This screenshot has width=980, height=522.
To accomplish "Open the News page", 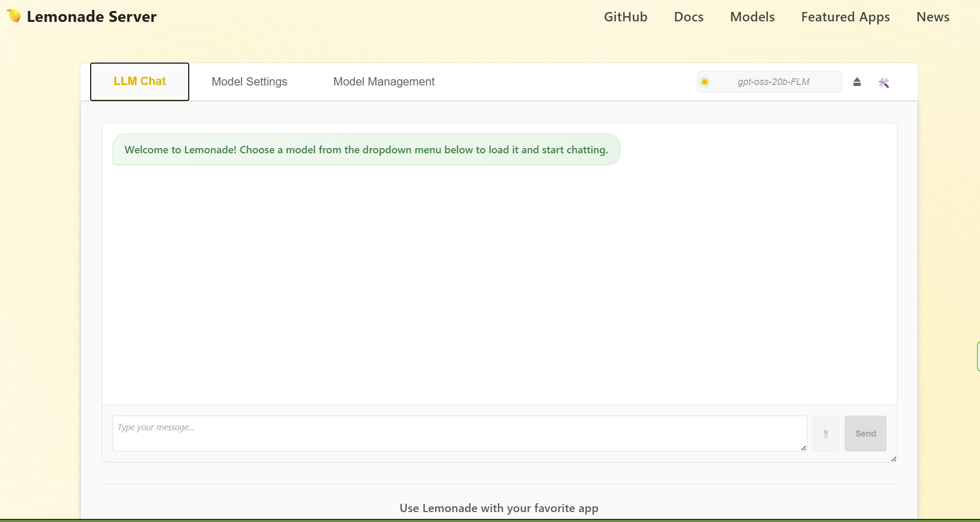I will pos(933,17).
